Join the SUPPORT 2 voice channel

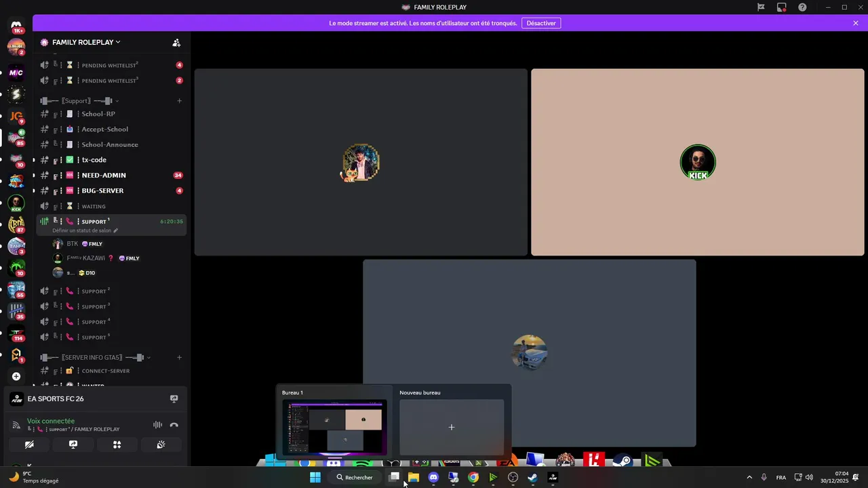click(112, 291)
